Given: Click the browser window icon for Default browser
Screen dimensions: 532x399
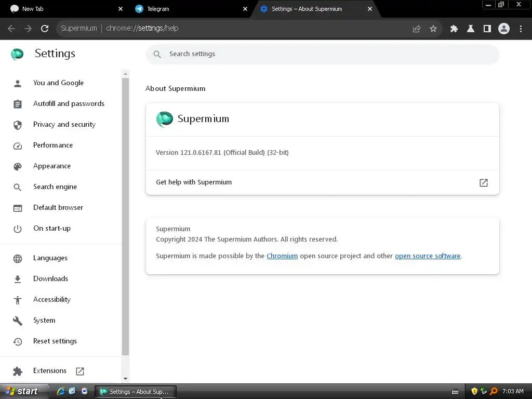Looking at the screenshot, I should point(18,208).
